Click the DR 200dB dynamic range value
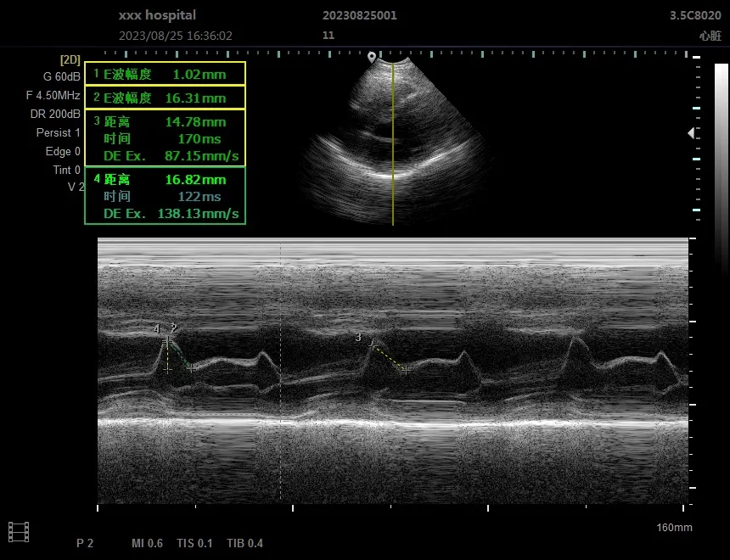The width and height of the screenshot is (730, 560). [x=55, y=114]
